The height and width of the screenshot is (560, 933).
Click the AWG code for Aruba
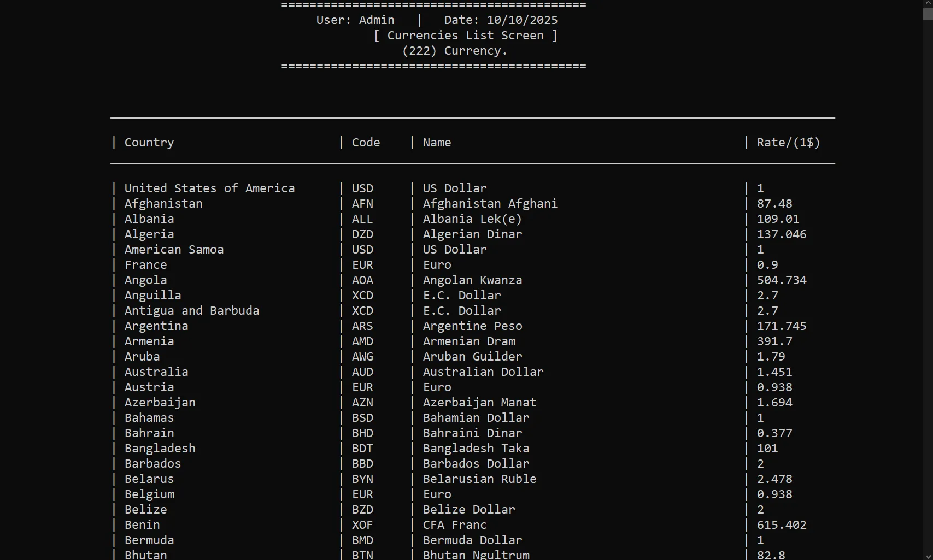[x=362, y=357]
